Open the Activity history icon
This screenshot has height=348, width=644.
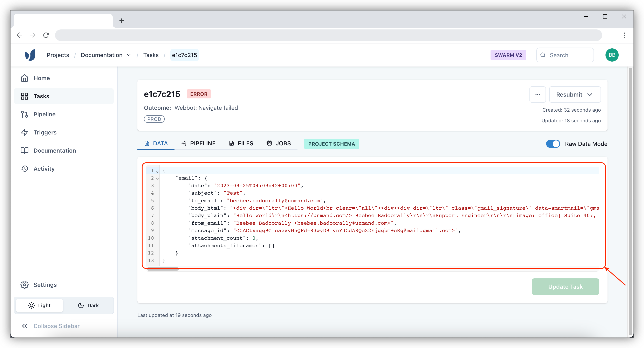24,169
